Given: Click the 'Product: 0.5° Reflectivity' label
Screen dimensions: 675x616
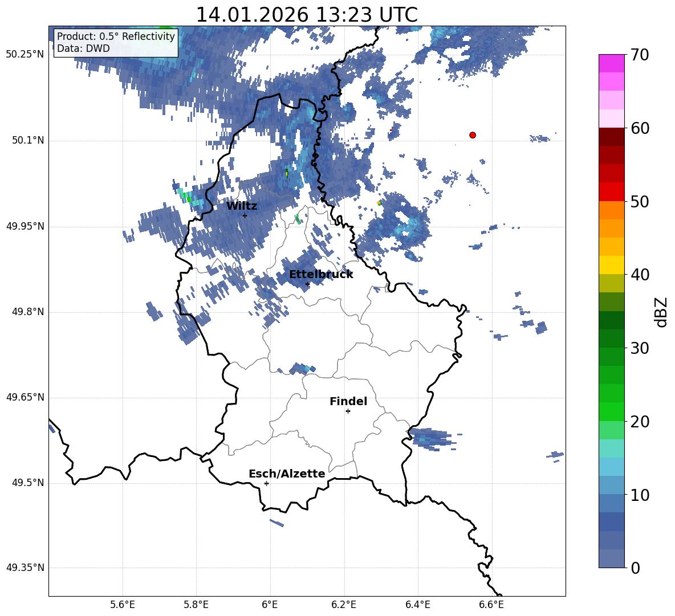Looking at the screenshot, I should [x=116, y=36].
